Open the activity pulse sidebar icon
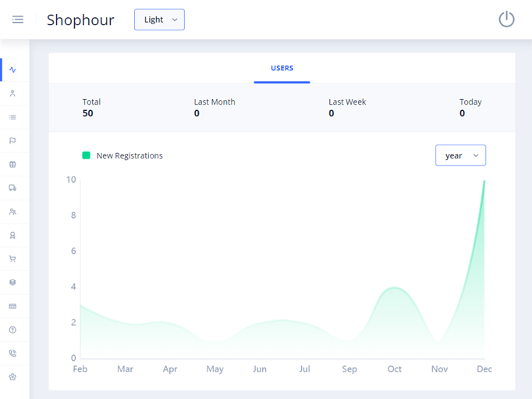The image size is (532, 399). 12,70
